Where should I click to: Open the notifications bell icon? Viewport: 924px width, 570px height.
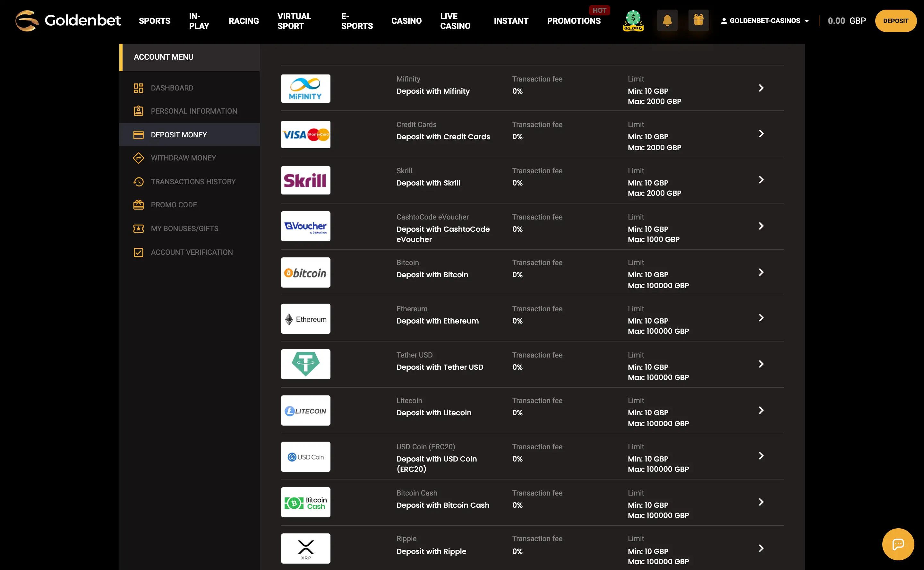[x=667, y=20]
